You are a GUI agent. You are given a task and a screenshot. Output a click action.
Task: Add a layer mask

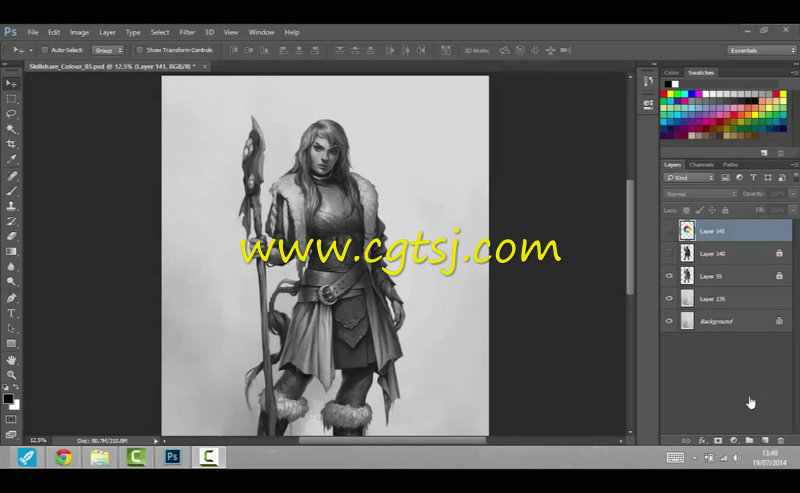pyautogui.click(x=718, y=440)
